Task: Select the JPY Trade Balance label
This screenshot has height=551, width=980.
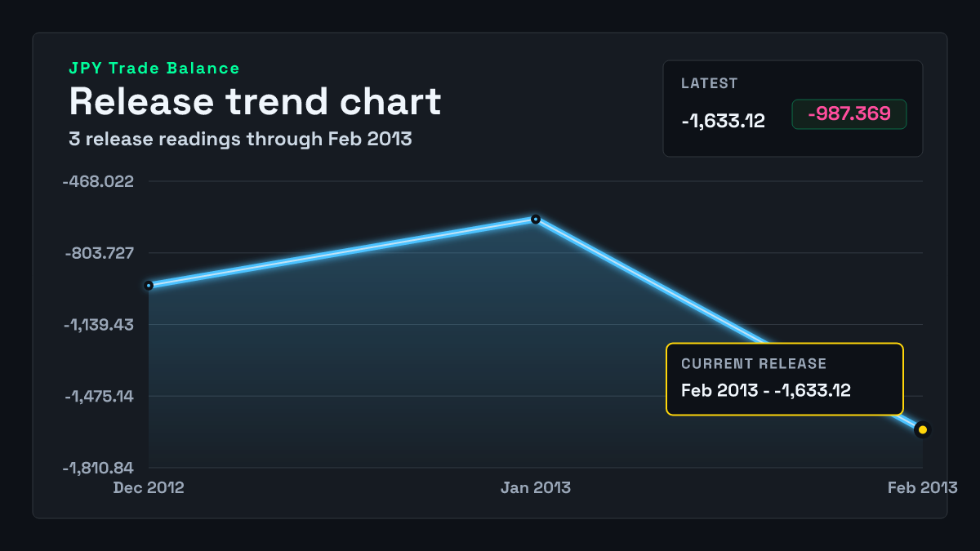Action: 154,69
